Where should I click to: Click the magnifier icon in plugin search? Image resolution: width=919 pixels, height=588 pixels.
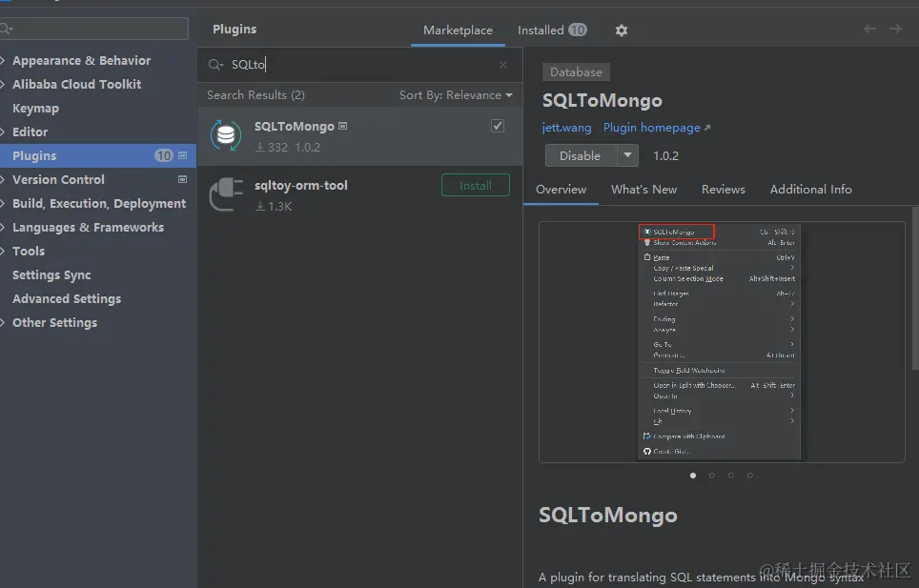click(215, 65)
